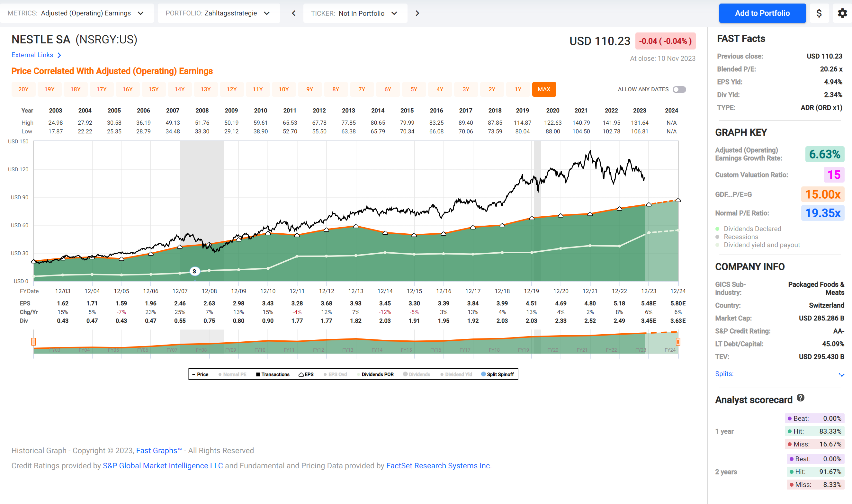Open S&P Global Market Intelligence LLC link
This screenshot has height=504, width=852.
[x=163, y=466]
